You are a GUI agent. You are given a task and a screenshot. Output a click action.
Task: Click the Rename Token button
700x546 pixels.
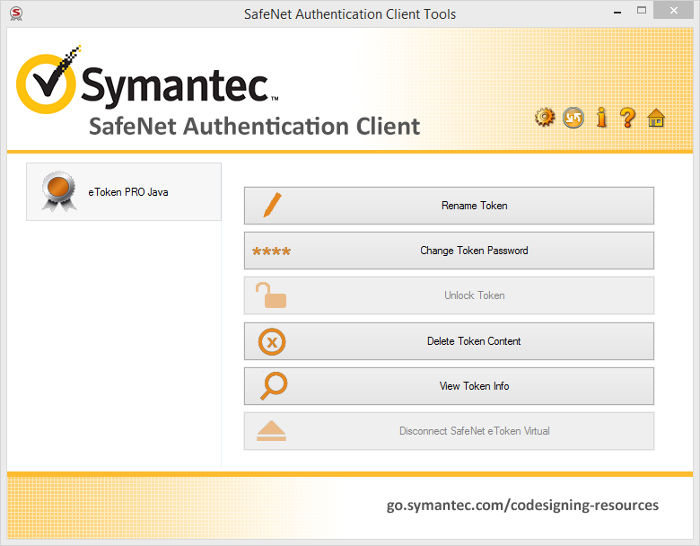point(449,206)
